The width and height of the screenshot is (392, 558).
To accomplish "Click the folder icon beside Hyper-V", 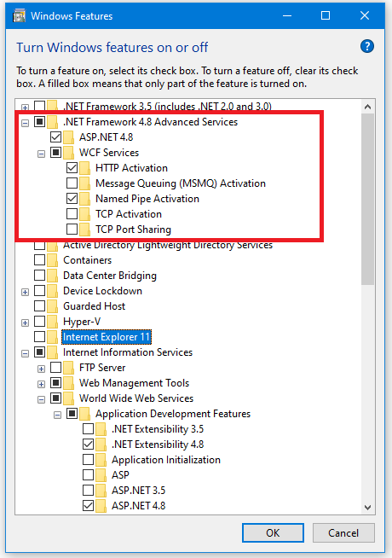I will (53, 322).
